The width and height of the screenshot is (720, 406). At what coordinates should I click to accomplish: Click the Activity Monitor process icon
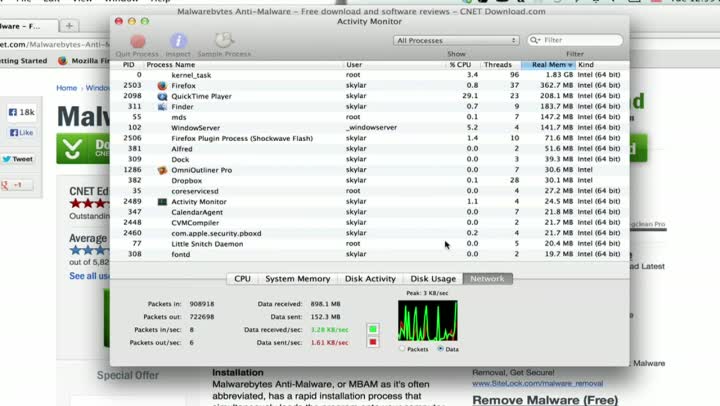point(162,202)
